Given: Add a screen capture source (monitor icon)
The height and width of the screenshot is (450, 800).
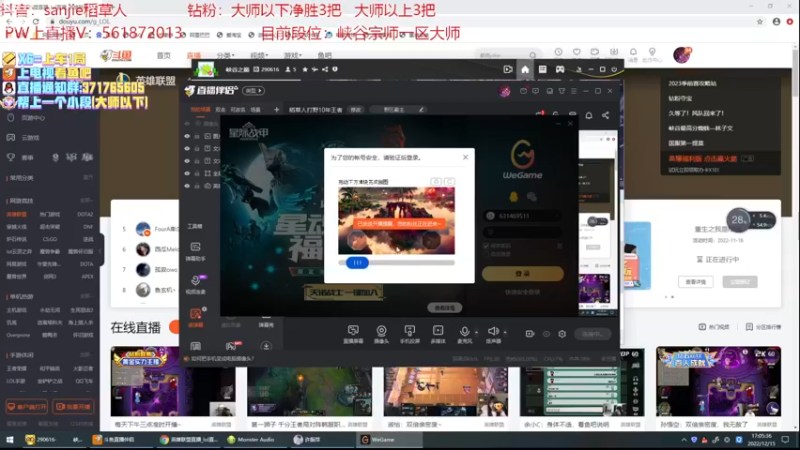Looking at the screenshot, I should [x=353, y=331].
